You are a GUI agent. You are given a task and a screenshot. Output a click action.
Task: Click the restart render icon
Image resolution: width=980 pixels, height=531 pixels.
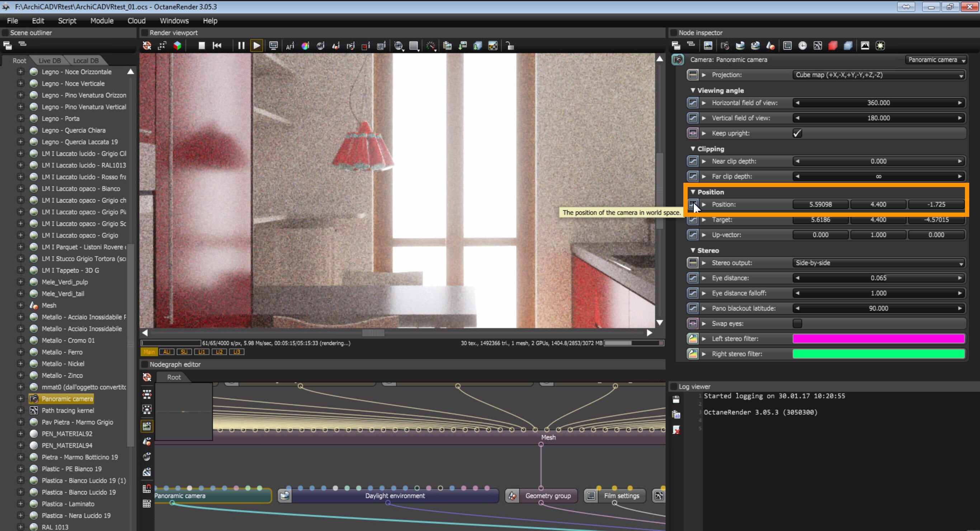coord(217,46)
